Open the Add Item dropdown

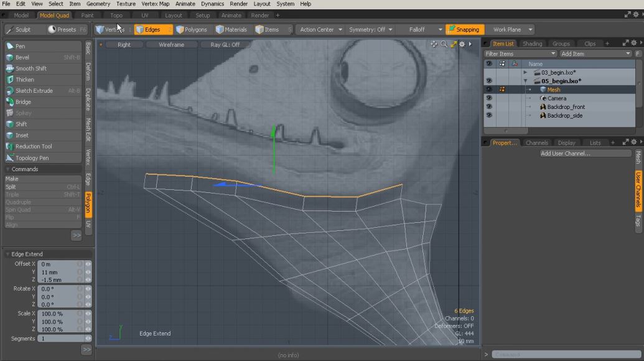click(595, 54)
